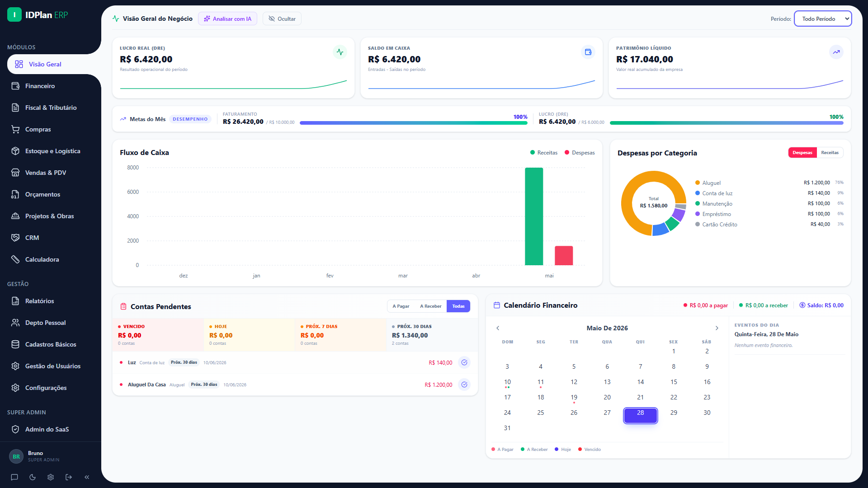Viewport: 868px width, 488px height.
Task: Click the red May expenses bar
Action: [x=564, y=256]
